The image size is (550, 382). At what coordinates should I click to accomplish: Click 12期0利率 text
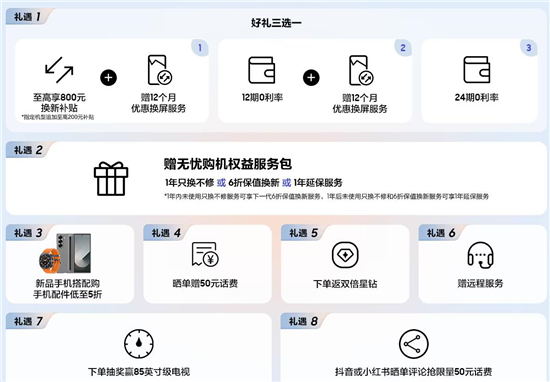[262, 98]
